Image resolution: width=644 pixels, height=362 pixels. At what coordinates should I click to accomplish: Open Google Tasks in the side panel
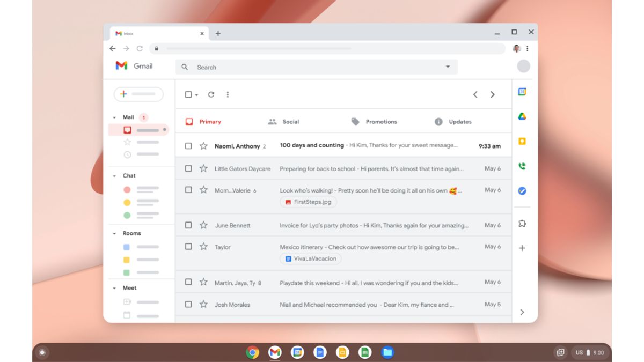(x=522, y=190)
